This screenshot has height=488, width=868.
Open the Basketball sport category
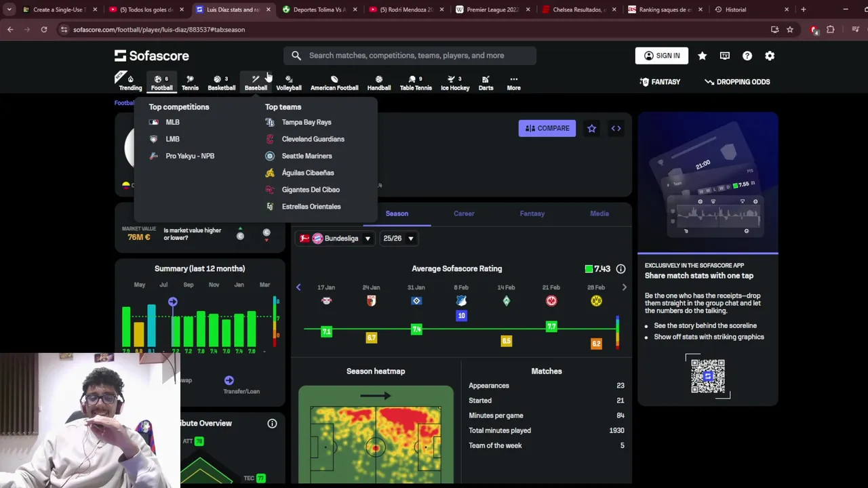(x=221, y=82)
